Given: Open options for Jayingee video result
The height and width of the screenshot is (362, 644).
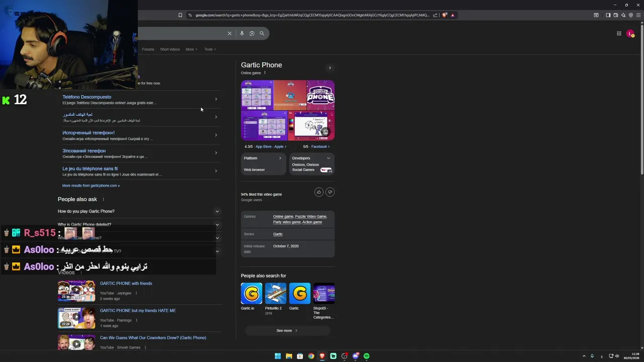Looking at the screenshot, I should coord(136,293).
